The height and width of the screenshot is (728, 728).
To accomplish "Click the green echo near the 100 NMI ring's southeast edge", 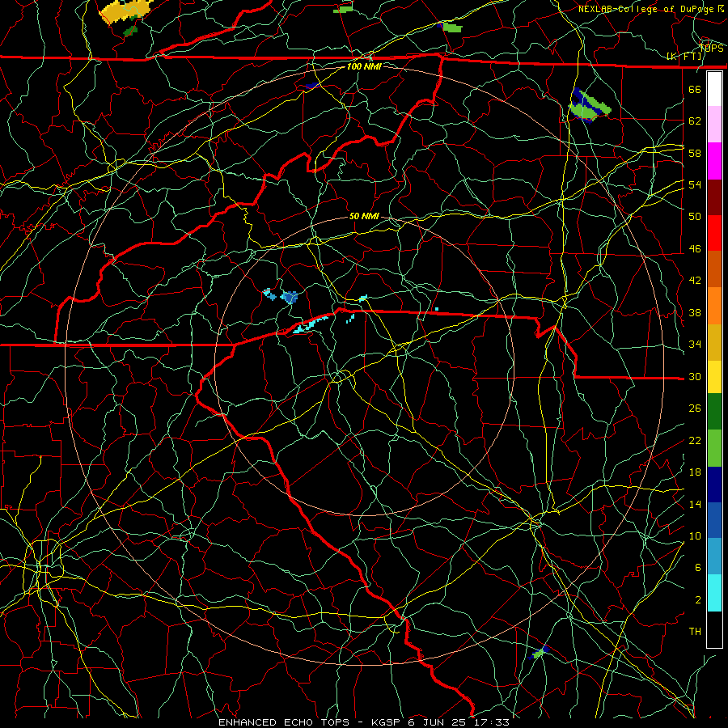I will (540, 652).
